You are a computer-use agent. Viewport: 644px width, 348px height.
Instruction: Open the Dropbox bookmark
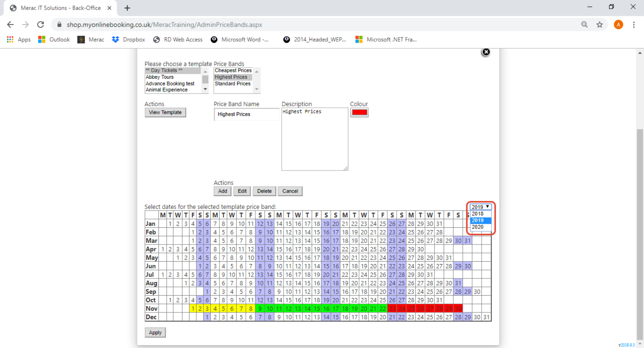[x=128, y=40]
